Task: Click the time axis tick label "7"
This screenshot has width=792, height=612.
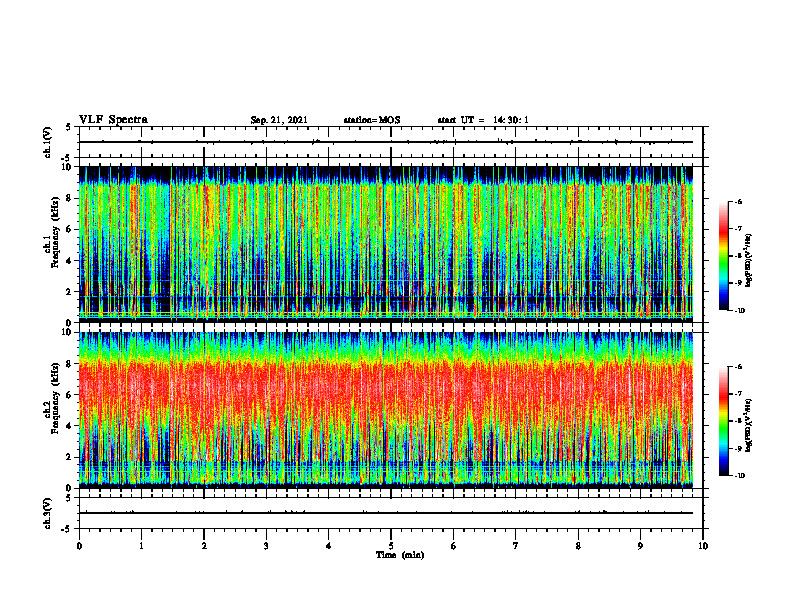Action: [516, 546]
